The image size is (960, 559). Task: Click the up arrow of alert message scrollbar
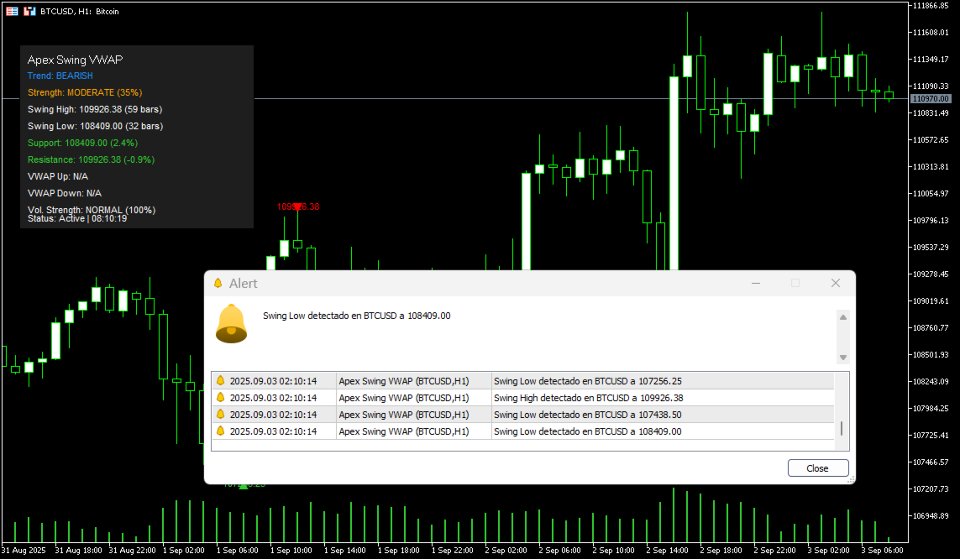843,317
